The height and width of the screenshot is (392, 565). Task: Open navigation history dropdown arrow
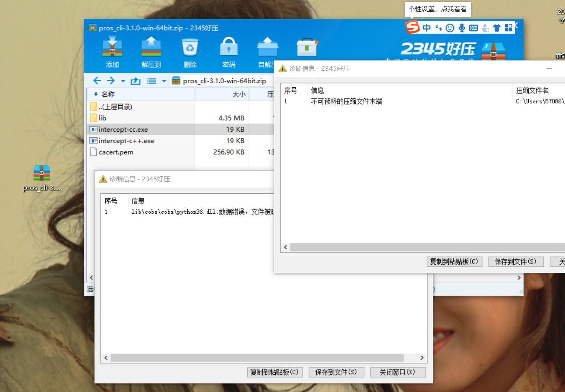pos(123,81)
